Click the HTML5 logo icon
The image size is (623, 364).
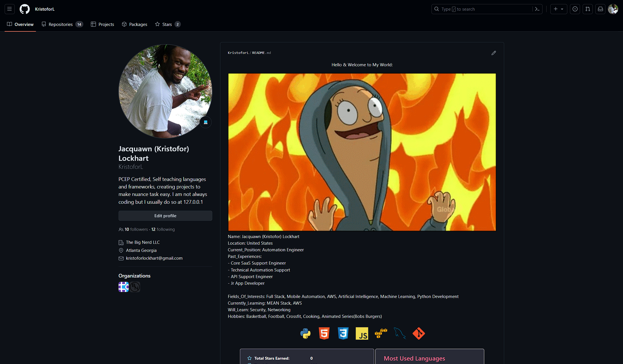click(324, 333)
